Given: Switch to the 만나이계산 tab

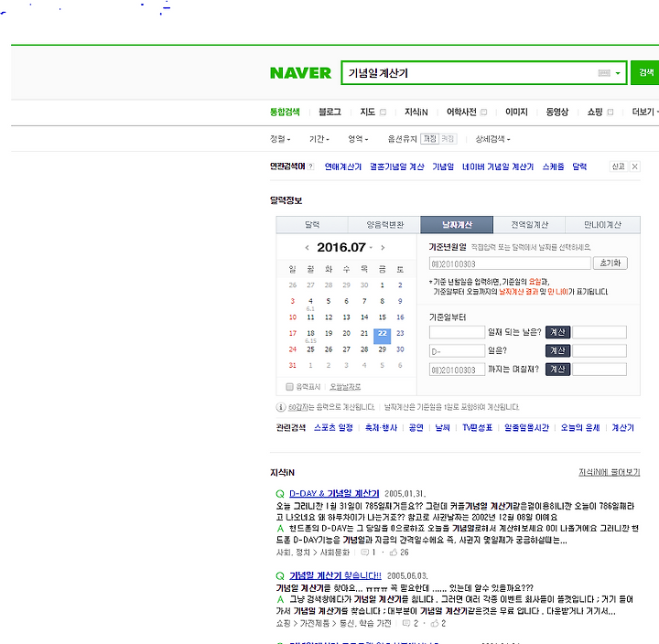Looking at the screenshot, I should click(602, 225).
